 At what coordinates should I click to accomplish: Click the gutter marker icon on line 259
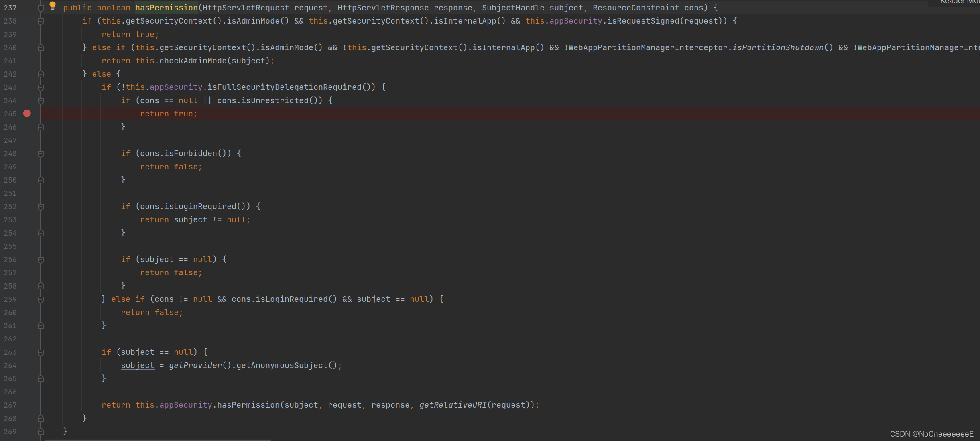pyautogui.click(x=41, y=299)
